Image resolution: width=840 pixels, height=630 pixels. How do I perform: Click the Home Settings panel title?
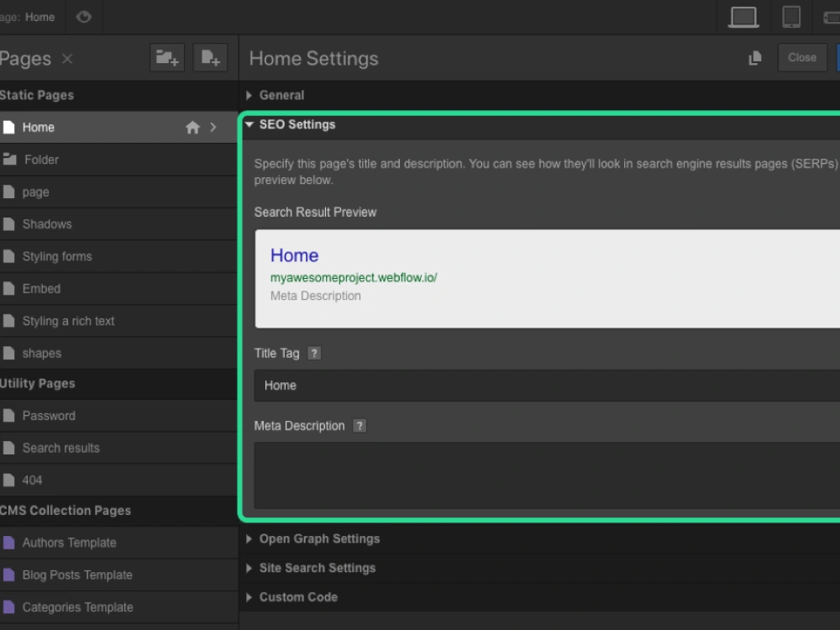(314, 59)
